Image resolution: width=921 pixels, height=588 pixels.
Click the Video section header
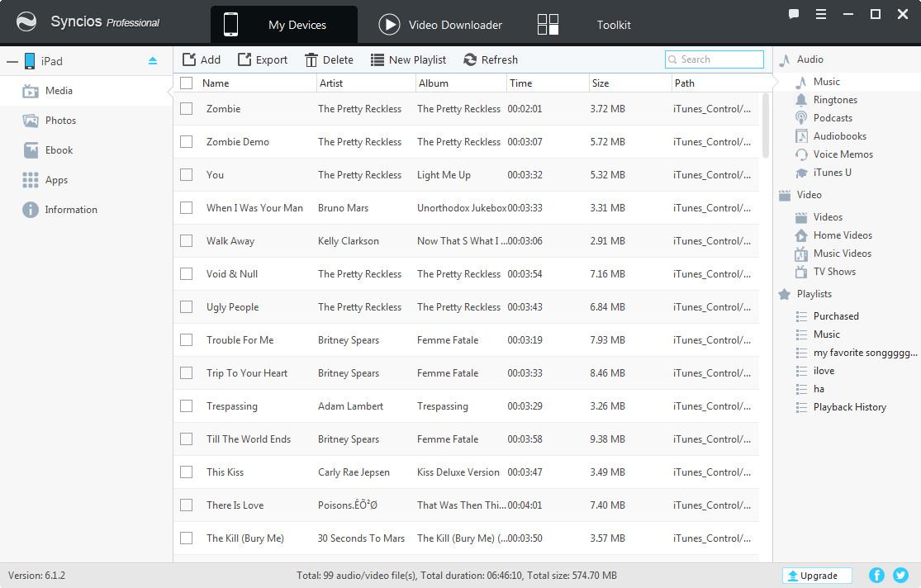(x=800, y=195)
